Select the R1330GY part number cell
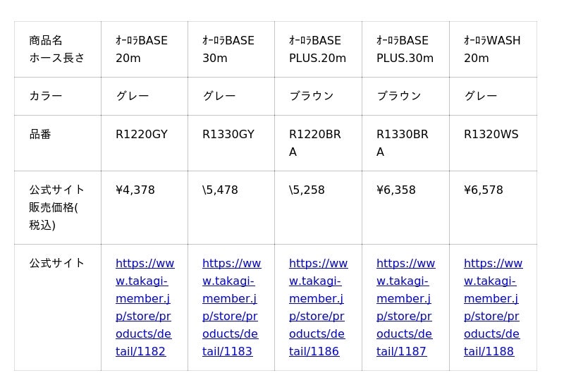Image resolution: width=564 pixels, height=392 pixels. pos(228,135)
